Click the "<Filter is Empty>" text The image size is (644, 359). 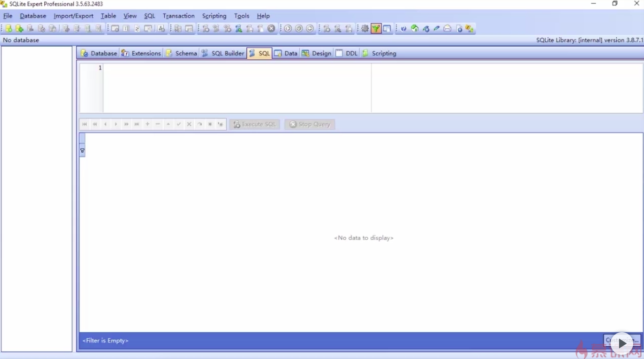[105, 341]
